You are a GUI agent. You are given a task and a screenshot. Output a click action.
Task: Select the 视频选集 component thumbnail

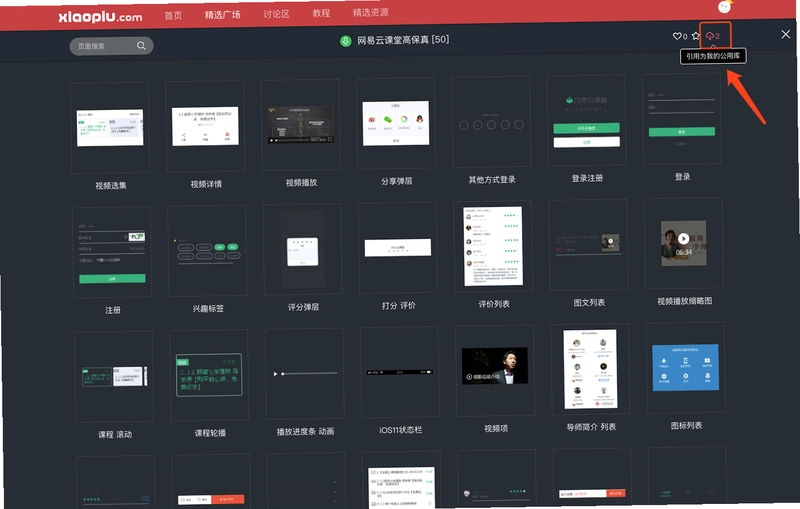click(110, 128)
